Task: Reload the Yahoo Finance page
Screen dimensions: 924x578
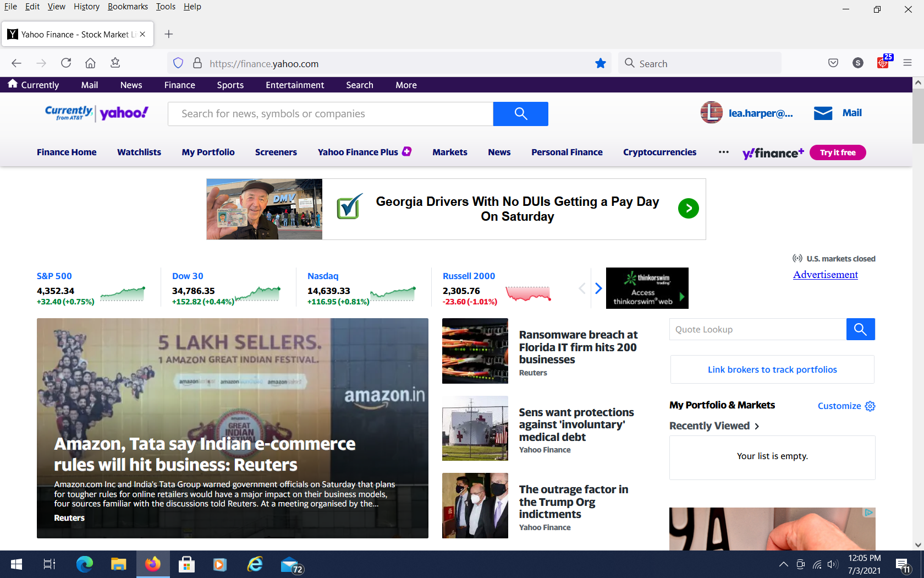Action: pos(66,63)
